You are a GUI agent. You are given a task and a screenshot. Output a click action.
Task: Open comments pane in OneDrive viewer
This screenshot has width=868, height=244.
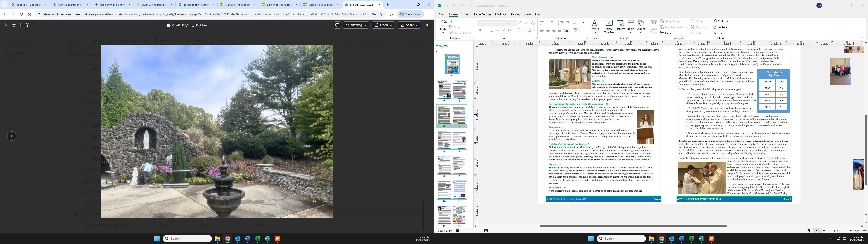click(x=337, y=25)
